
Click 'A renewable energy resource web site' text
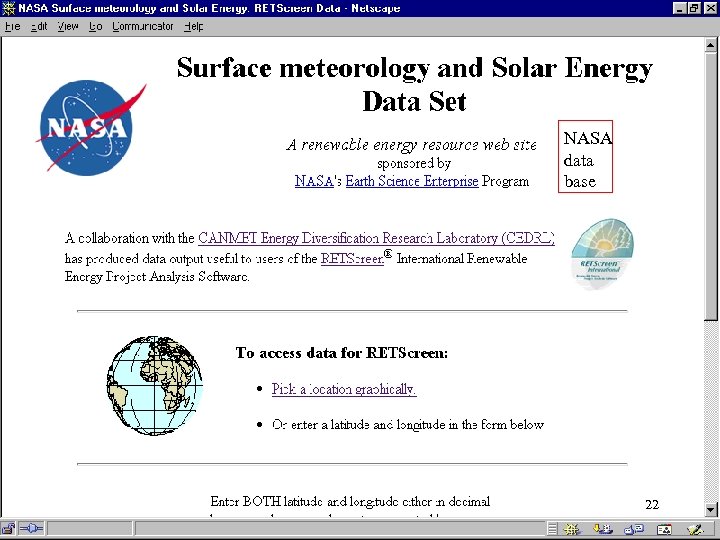(411, 145)
